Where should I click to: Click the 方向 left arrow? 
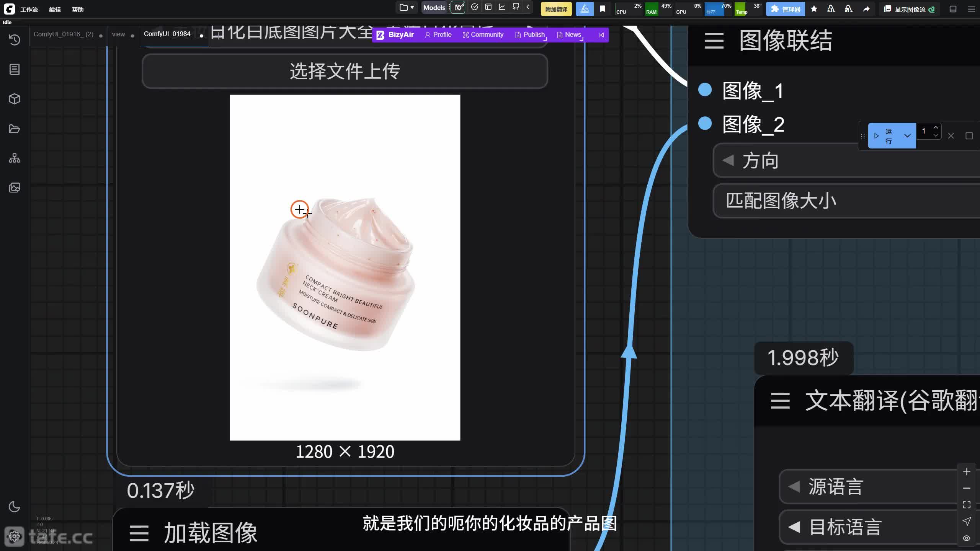pos(728,160)
